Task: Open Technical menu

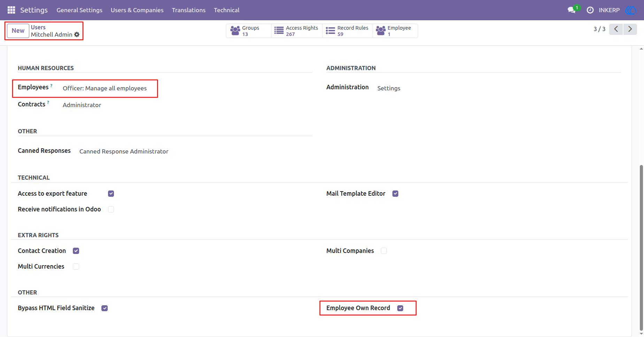Action: tap(227, 10)
